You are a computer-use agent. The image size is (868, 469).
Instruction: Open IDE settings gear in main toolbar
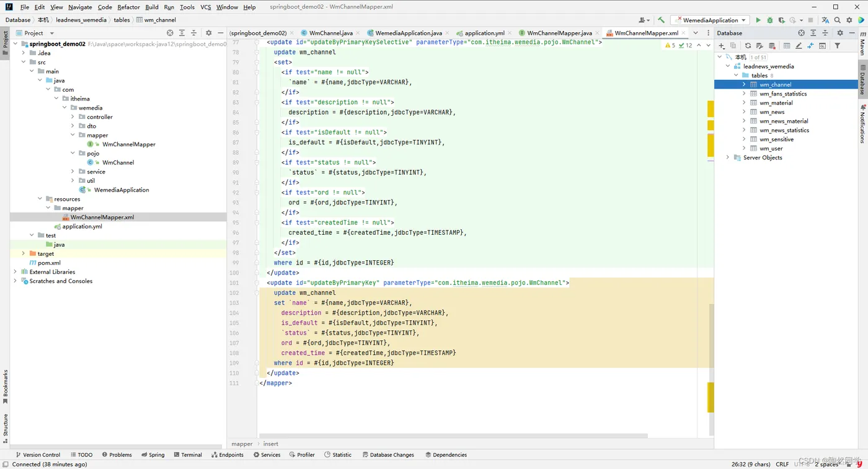coord(849,20)
